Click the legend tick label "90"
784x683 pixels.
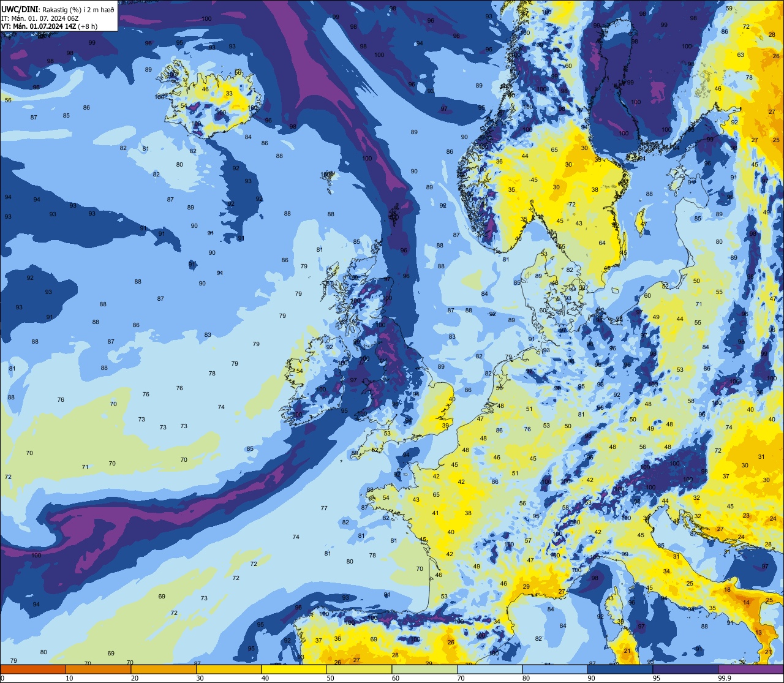tap(591, 677)
